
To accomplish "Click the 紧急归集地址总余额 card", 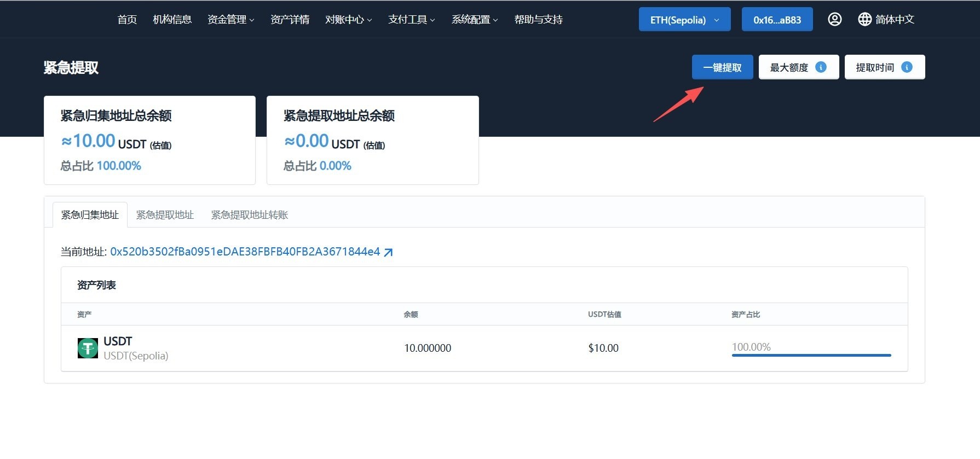I will click(149, 140).
